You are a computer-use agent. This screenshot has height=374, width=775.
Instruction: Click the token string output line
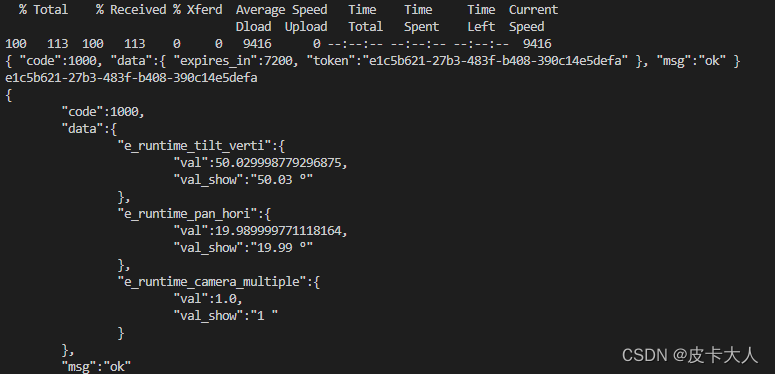131,78
